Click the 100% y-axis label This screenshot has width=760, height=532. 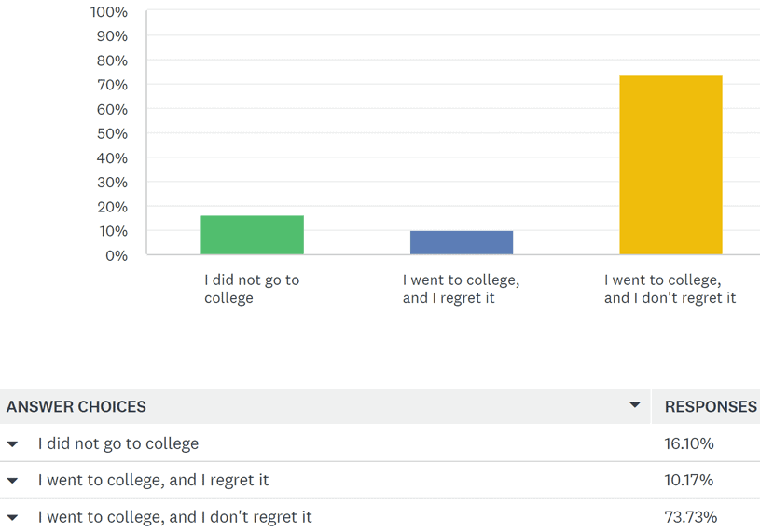pos(109,12)
